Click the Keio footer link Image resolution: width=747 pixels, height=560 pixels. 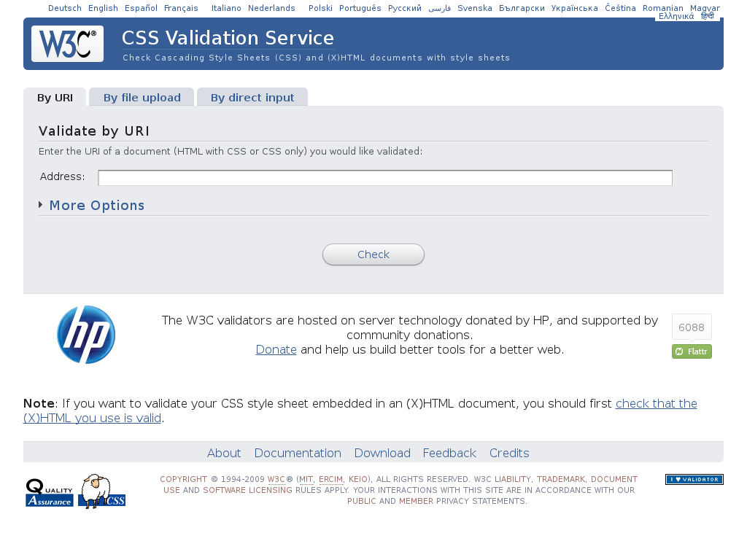pos(358,479)
